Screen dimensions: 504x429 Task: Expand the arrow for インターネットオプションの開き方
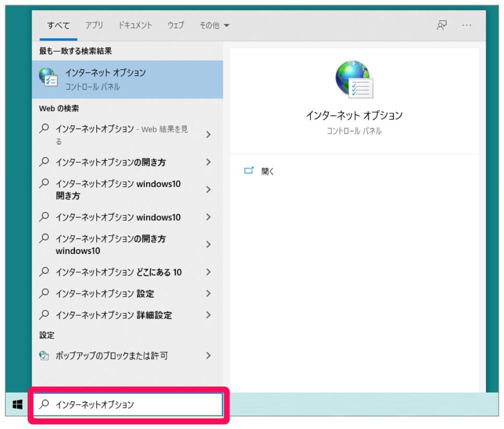[x=208, y=162]
